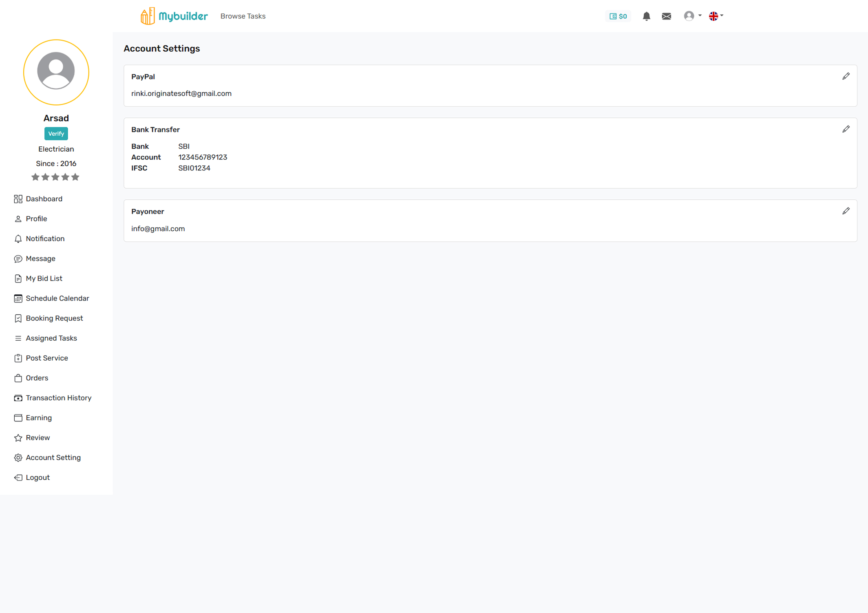Open notifications bell in top bar
This screenshot has width=868, height=613.
click(646, 16)
